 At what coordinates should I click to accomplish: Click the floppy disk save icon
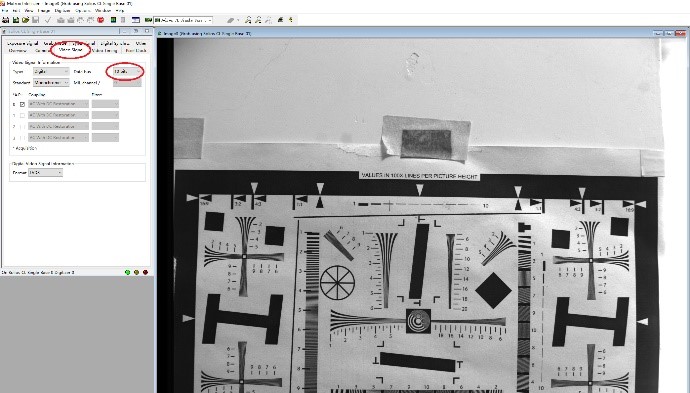(x=36, y=20)
